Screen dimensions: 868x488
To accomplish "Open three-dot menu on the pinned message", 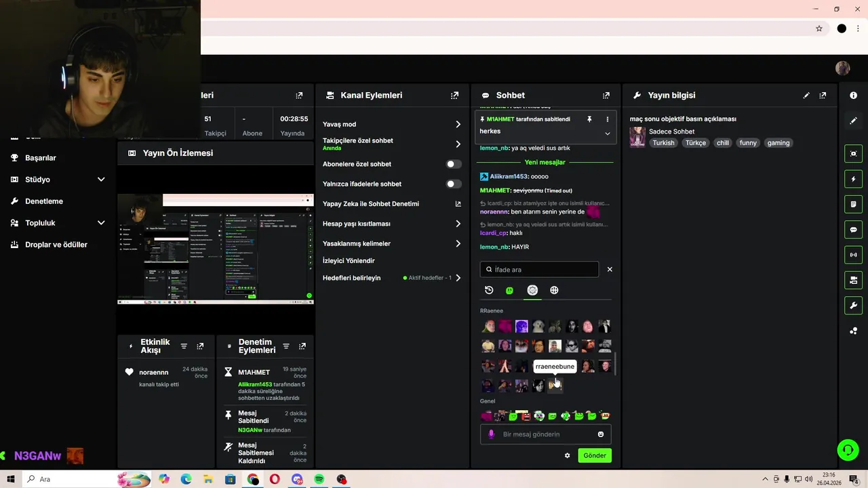I will (607, 119).
